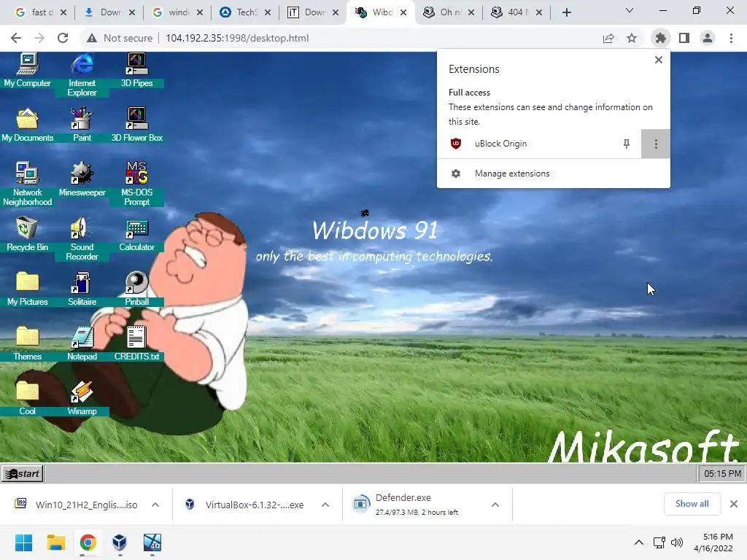Open File Explorer from taskbar
The height and width of the screenshot is (560, 747).
(55, 542)
